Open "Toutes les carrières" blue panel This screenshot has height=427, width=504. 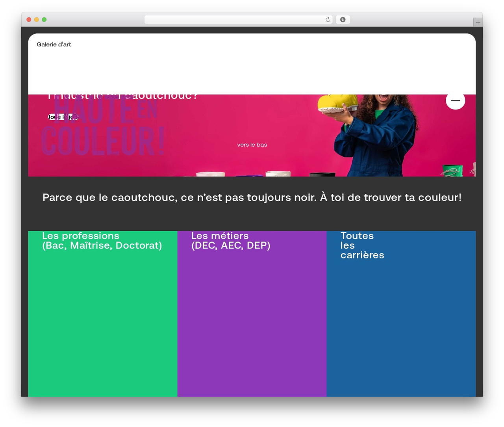click(x=401, y=314)
